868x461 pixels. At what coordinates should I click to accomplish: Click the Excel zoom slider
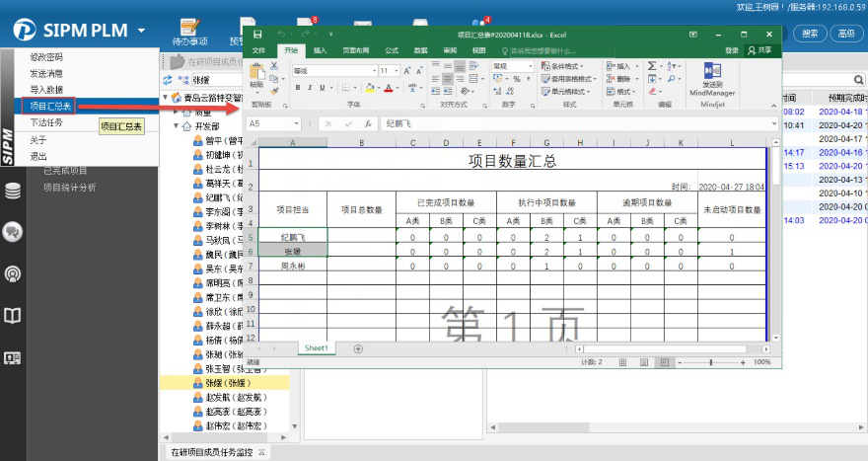[711, 362]
